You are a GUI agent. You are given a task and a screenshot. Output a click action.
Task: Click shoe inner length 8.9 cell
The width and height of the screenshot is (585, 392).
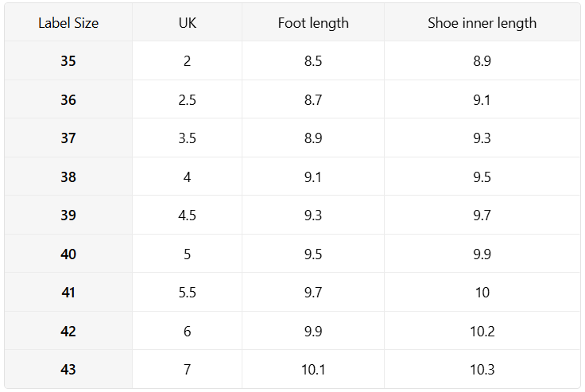[x=482, y=61]
